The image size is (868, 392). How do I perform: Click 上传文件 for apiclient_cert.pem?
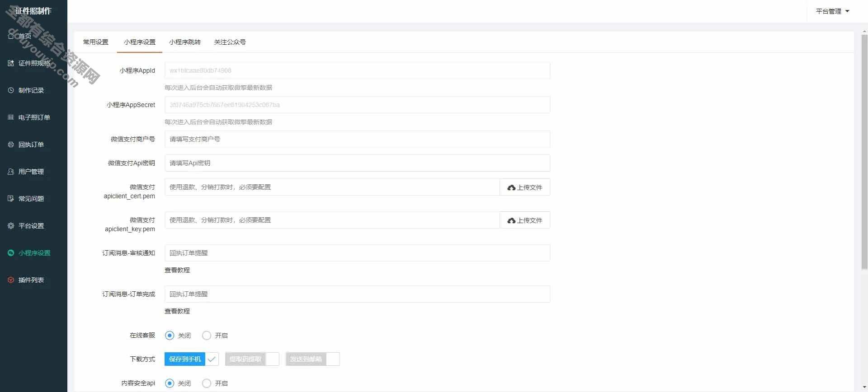pos(525,187)
